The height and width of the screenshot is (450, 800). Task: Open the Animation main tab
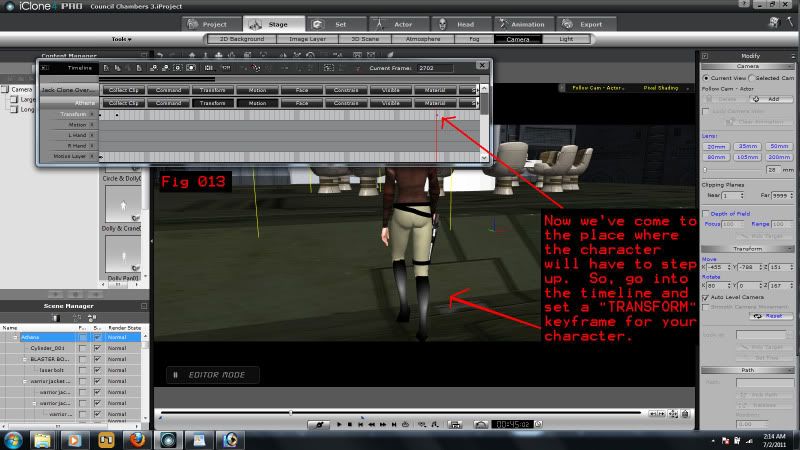tap(523, 24)
